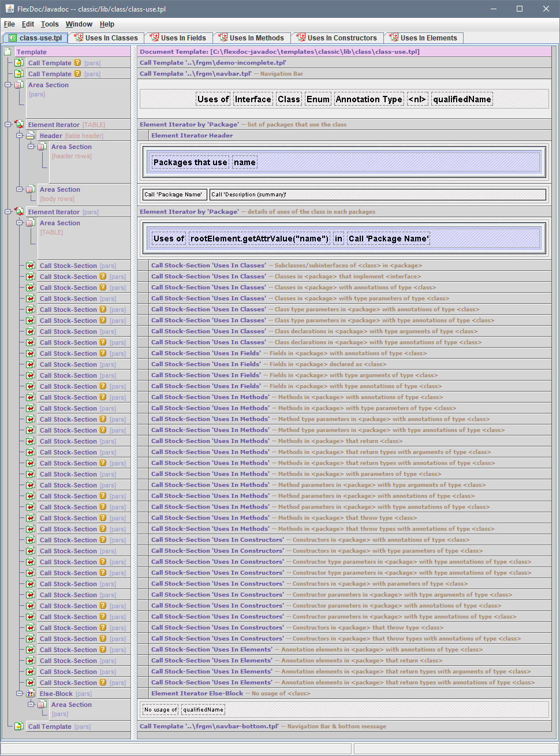Collapse the Element Iterator [TABLE] node
This screenshot has width=560, height=756.
(8, 125)
